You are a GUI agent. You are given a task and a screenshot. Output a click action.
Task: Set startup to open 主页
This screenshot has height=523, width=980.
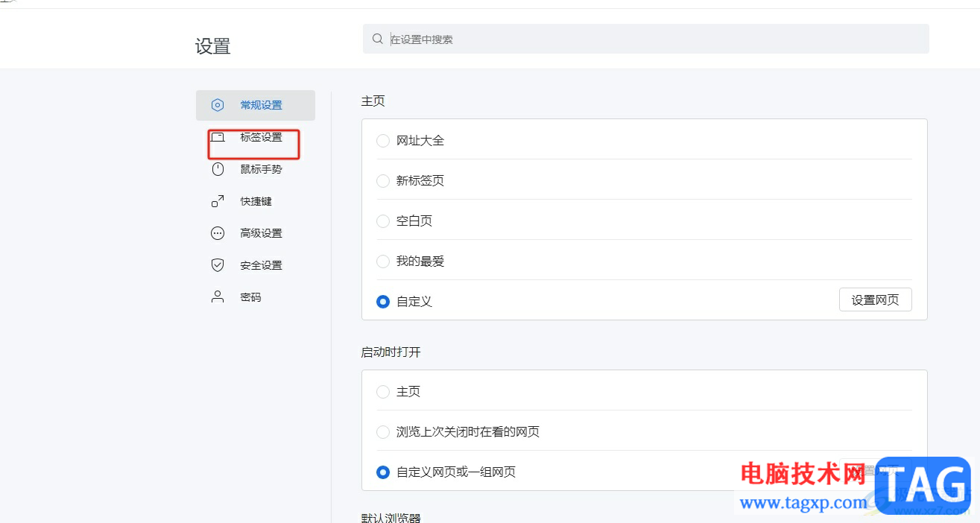[382, 391]
